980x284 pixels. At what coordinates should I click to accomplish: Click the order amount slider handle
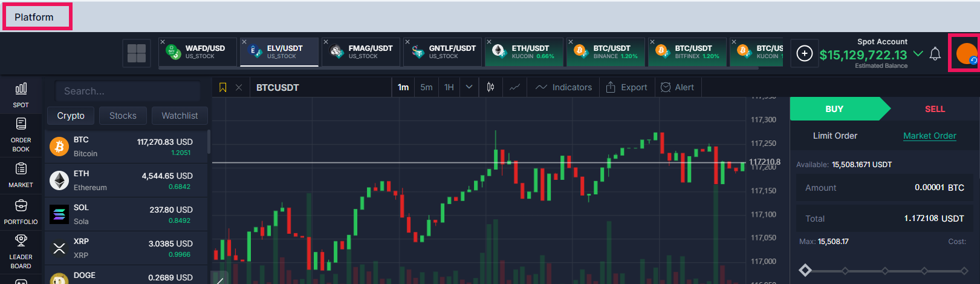pyautogui.click(x=805, y=270)
